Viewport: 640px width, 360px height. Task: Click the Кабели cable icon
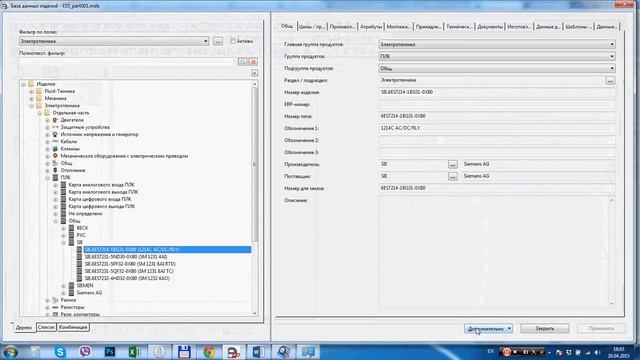point(55,142)
